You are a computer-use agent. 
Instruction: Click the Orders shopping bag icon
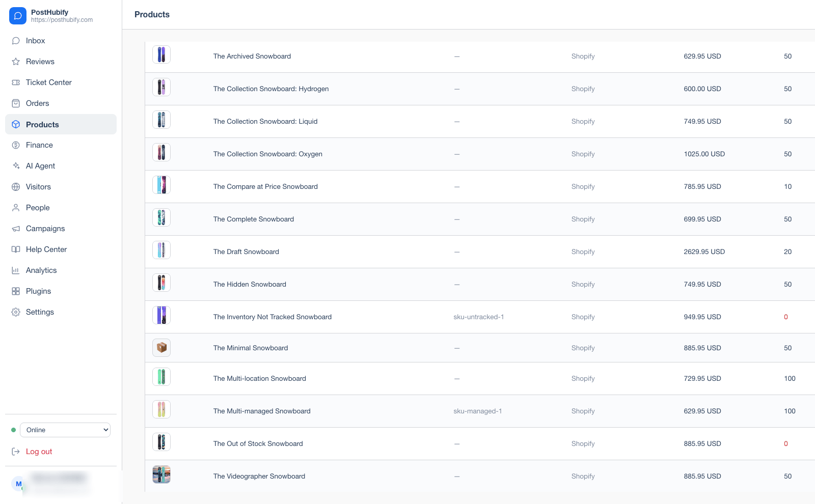click(16, 103)
